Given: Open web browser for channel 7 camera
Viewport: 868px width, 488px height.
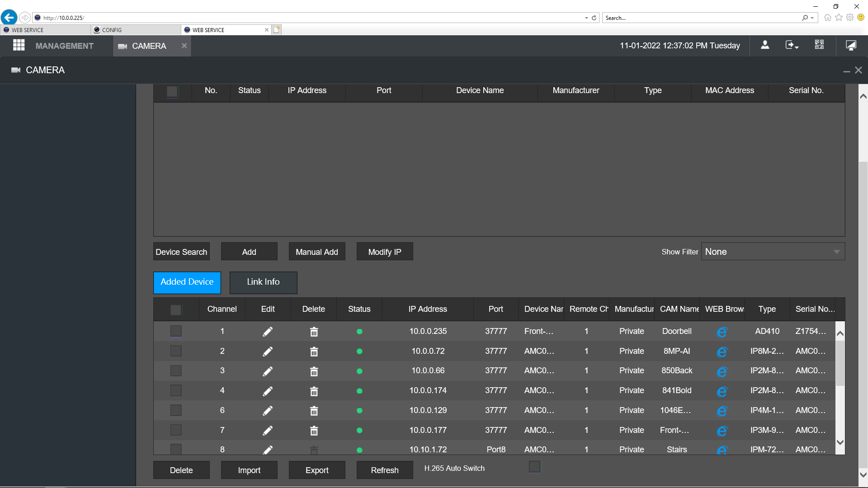Looking at the screenshot, I should (x=722, y=431).
